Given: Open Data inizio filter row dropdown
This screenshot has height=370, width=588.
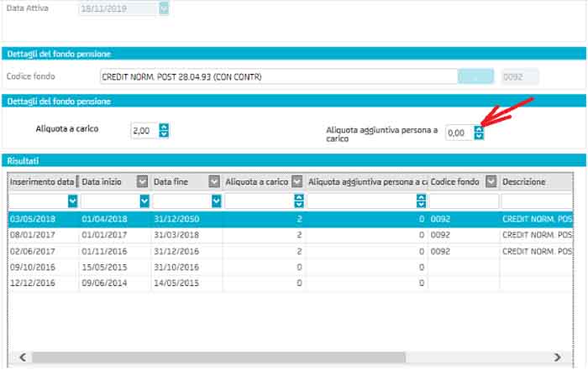Looking at the screenshot, I should [x=144, y=201].
